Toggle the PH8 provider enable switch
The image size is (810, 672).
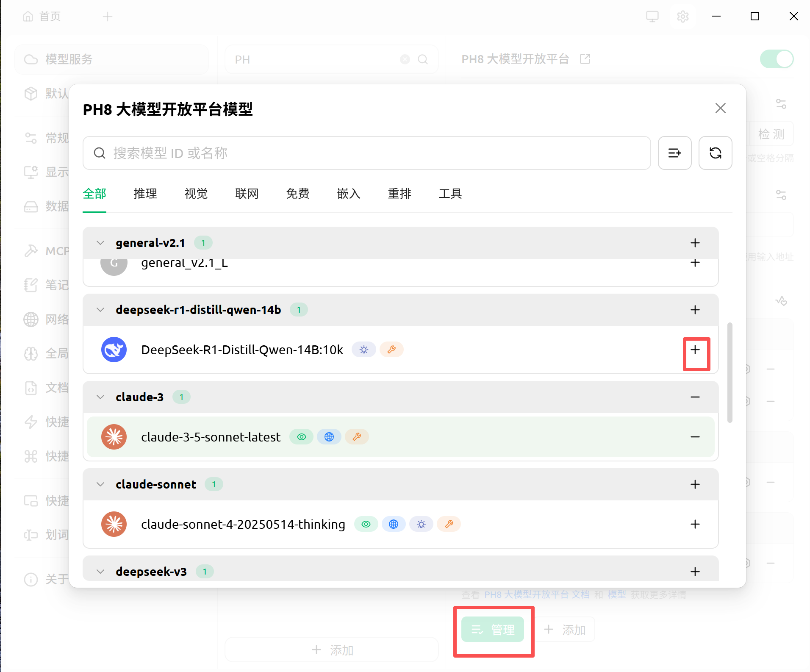point(777,59)
